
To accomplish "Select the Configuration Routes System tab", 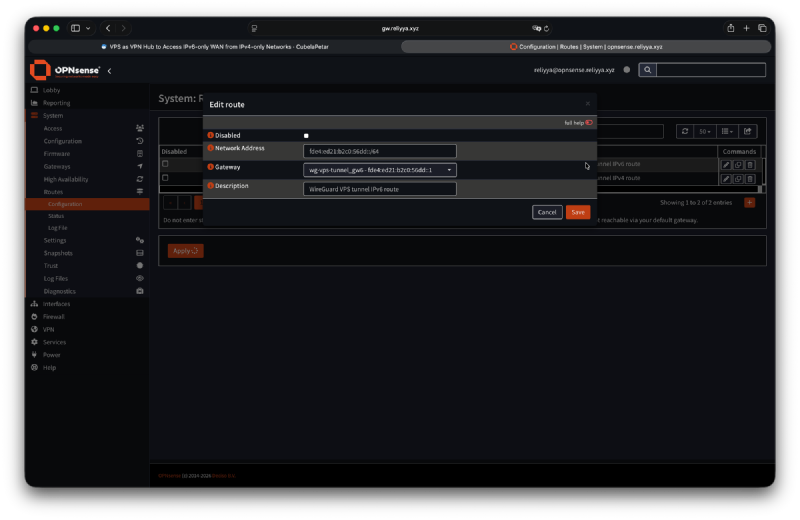I will point(586,46).
